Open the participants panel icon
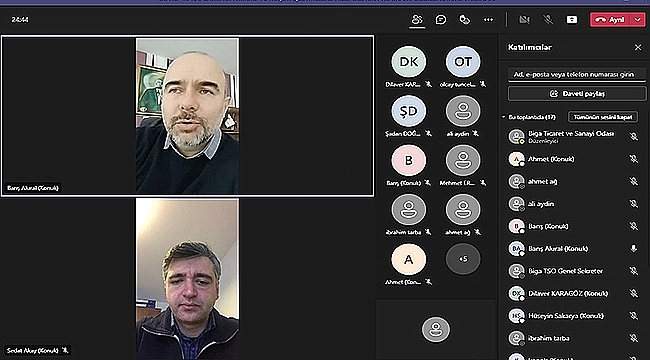This screenshot has height=360, width=650. [417, 19]
